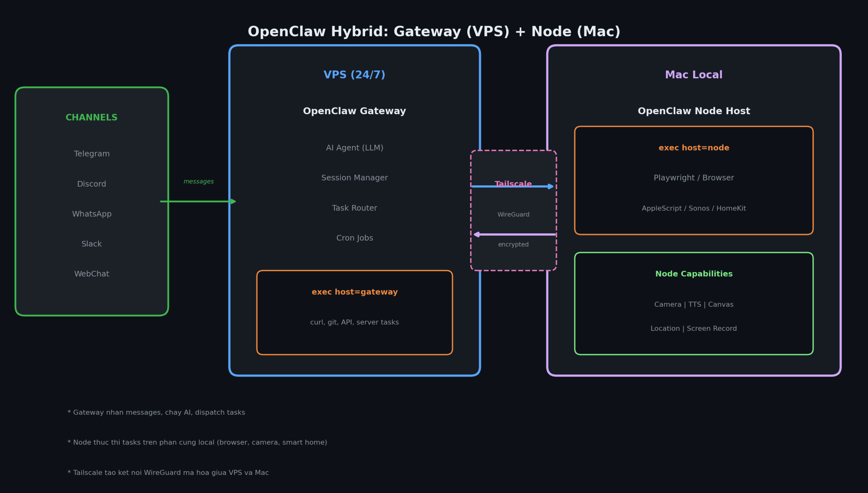
Task: Click the WhatsApp channel item
Action: 92,213
